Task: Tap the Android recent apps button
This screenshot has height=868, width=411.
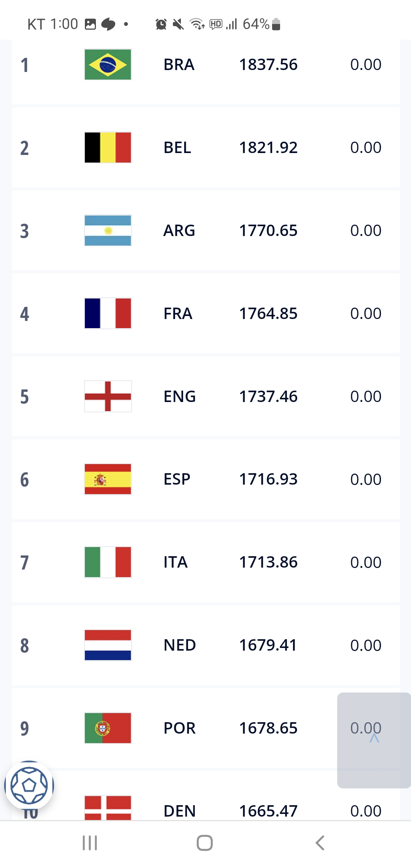Action: 90,843
